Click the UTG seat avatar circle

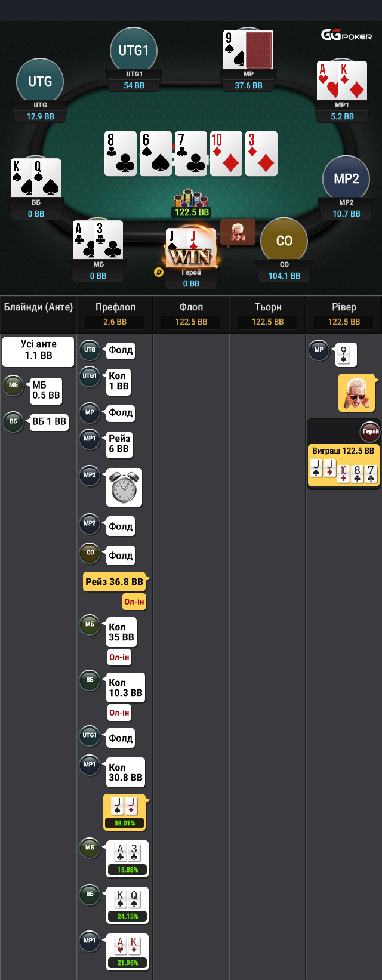pos(40,81)
